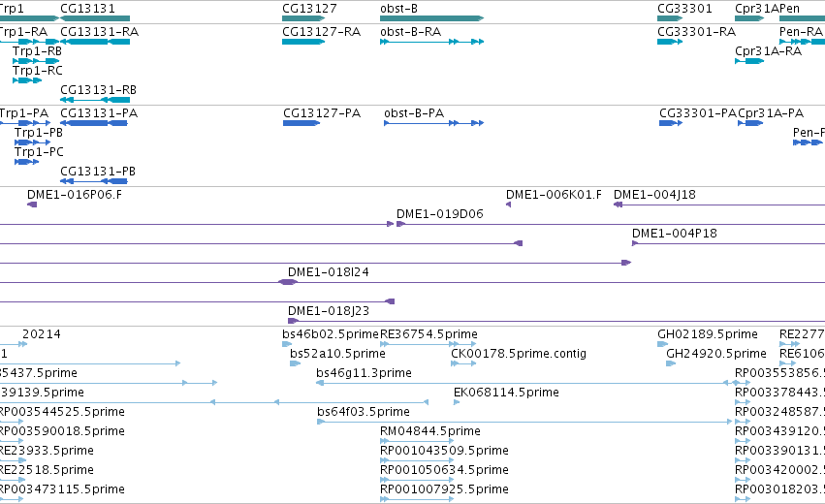Click the CG13131-RB transcript label

(98, 90)
